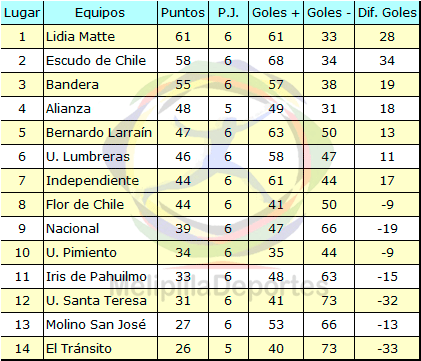Screen dimensions: 421x361
Task: Click the Bandera team name
Action: click(72, 85)
